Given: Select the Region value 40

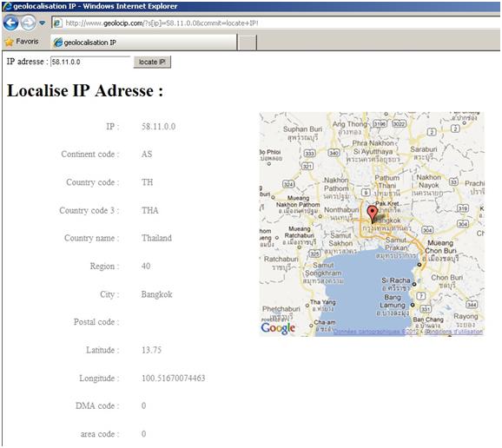Looking at the screenshot, I should [x=146, y=267].
